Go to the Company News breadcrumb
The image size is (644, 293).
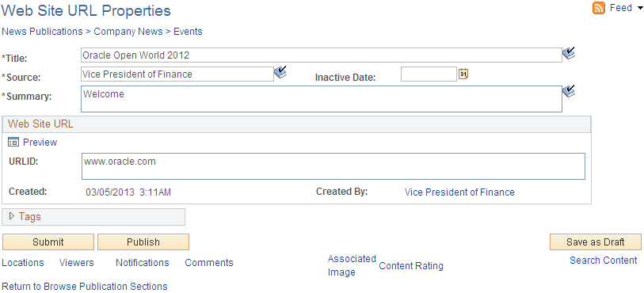click(x=128, y=32)
